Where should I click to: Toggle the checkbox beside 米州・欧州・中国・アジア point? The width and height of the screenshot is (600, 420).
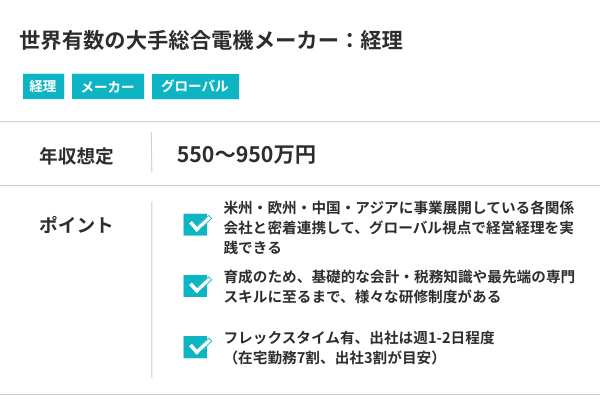click(x=196, y=225)
